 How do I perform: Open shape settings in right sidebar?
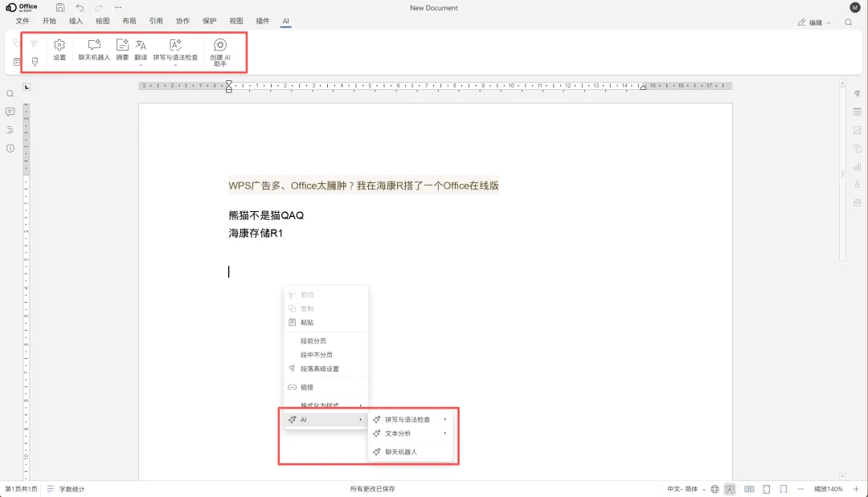[x=857, y=149]
